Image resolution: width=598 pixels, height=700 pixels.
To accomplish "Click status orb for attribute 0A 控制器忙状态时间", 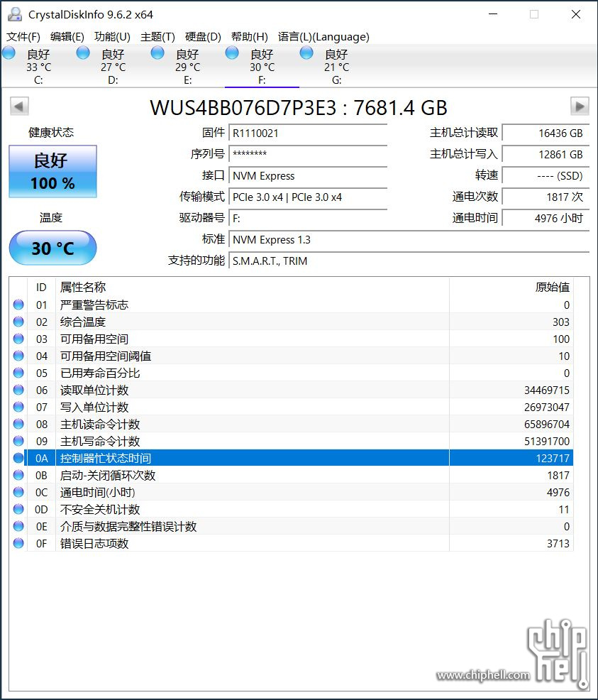I will point(18,458).
